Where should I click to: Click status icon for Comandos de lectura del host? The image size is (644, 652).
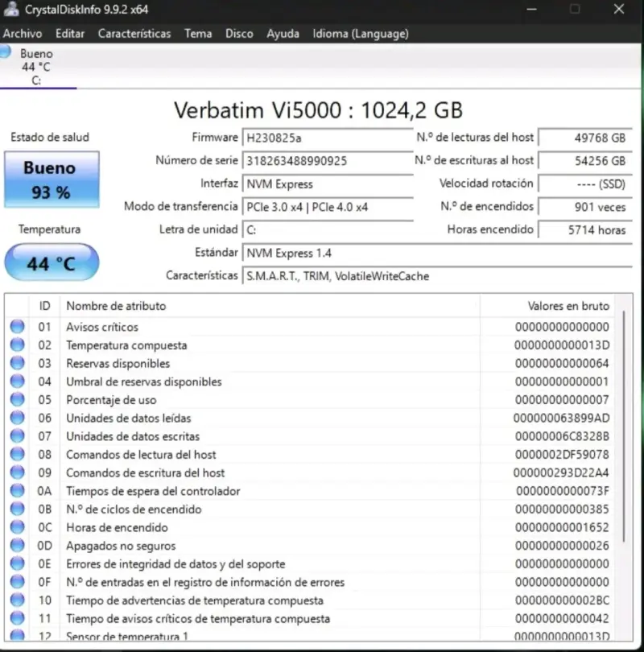coord(18,454)
